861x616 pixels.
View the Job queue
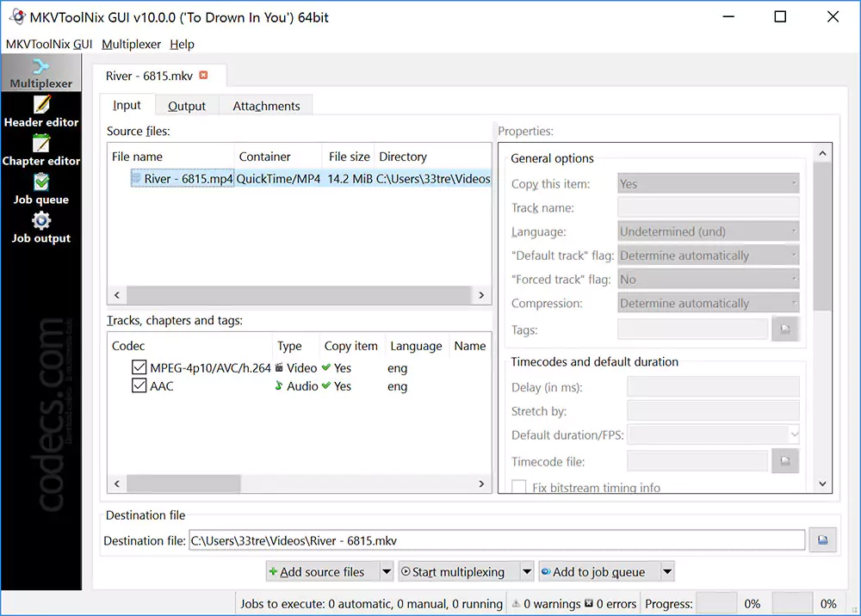(x=40, y=191)
